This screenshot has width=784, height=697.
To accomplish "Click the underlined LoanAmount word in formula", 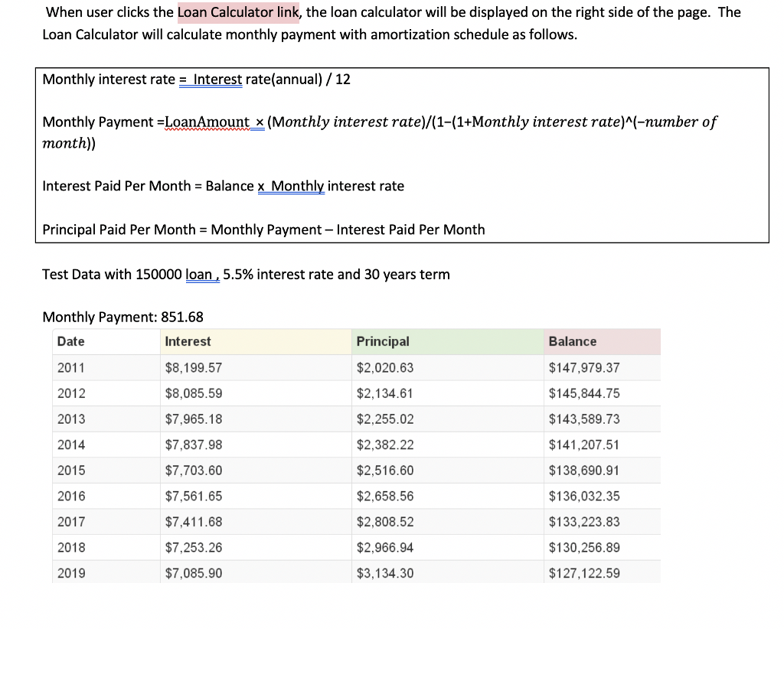I will point(207,122).
